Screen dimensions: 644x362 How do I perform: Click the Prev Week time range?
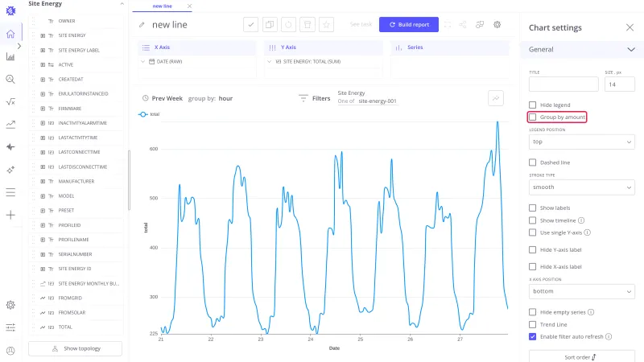pos(167,98)
